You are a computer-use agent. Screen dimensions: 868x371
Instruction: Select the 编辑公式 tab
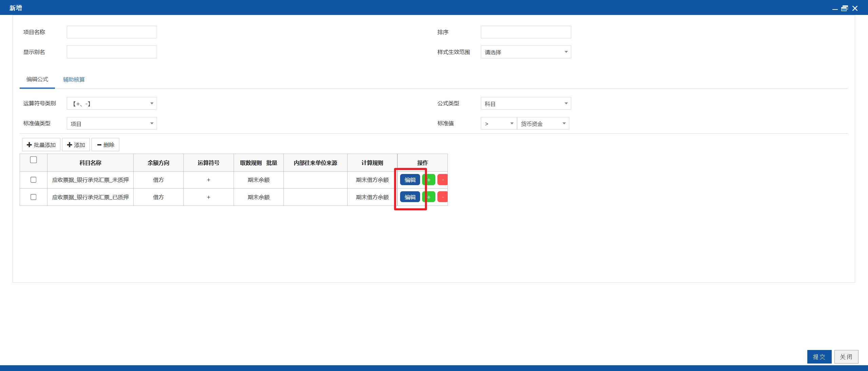pos(37,79)
